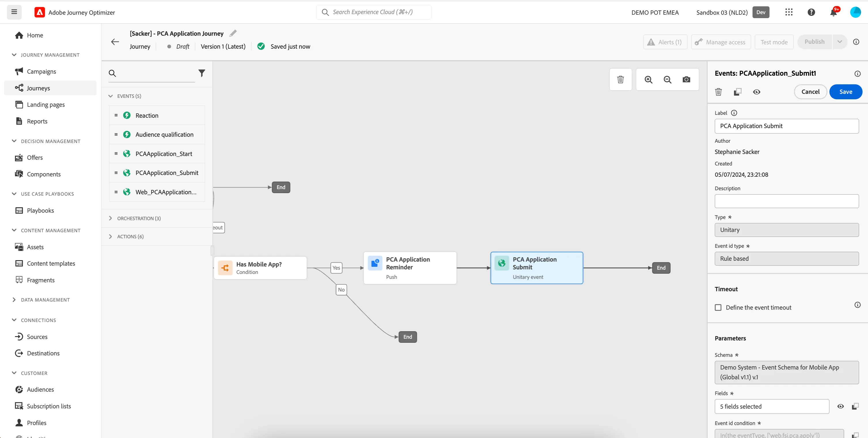Enable Define the event timeout checkbox
This screenshot has width=868, height=438.
pyautogui.click(x=719, y=307)
